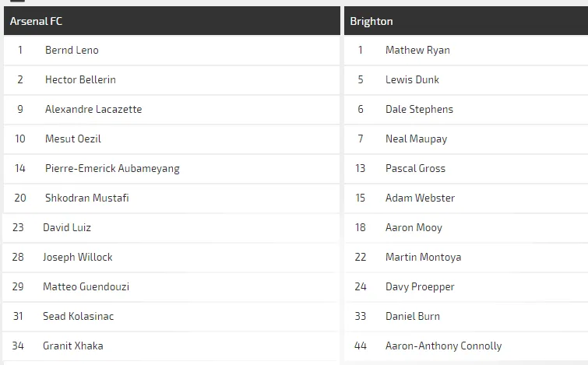Open Neal Maupay's profile
Viewport: 588px width, 365px height.
pyautogui.click(x=417, y=139)
